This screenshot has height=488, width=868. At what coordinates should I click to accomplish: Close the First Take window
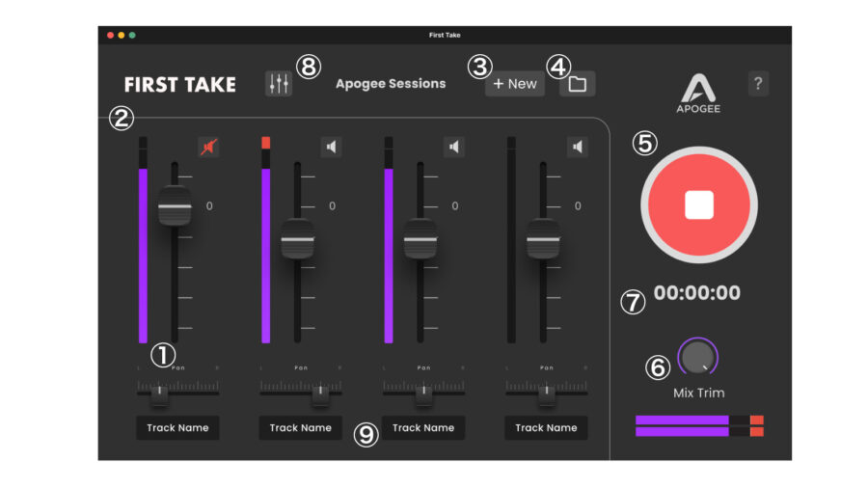111,35
